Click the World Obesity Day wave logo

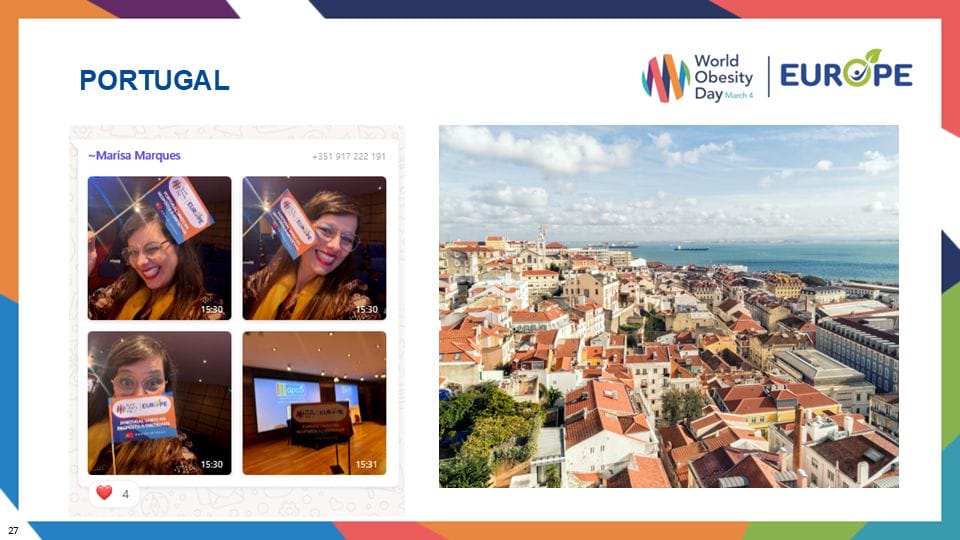click(x=665, y=77)
